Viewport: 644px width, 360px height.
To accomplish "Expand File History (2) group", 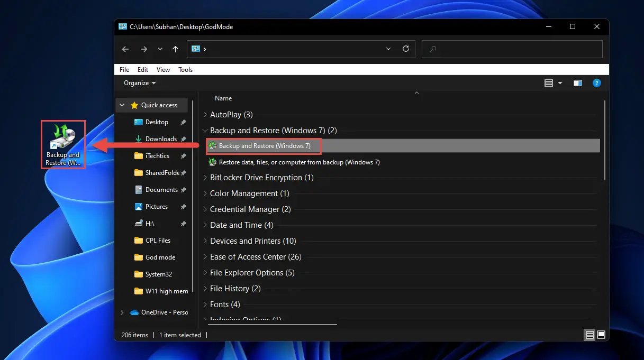I will coord(205,289).
